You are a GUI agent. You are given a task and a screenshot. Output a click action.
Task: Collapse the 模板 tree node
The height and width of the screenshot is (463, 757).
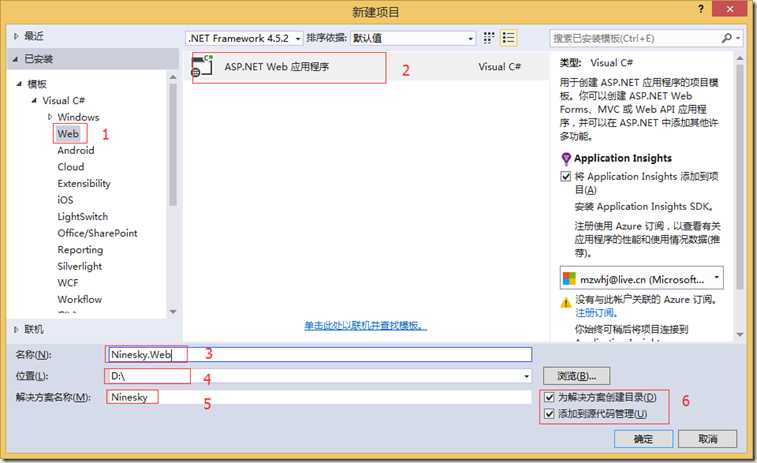point(19,84)
